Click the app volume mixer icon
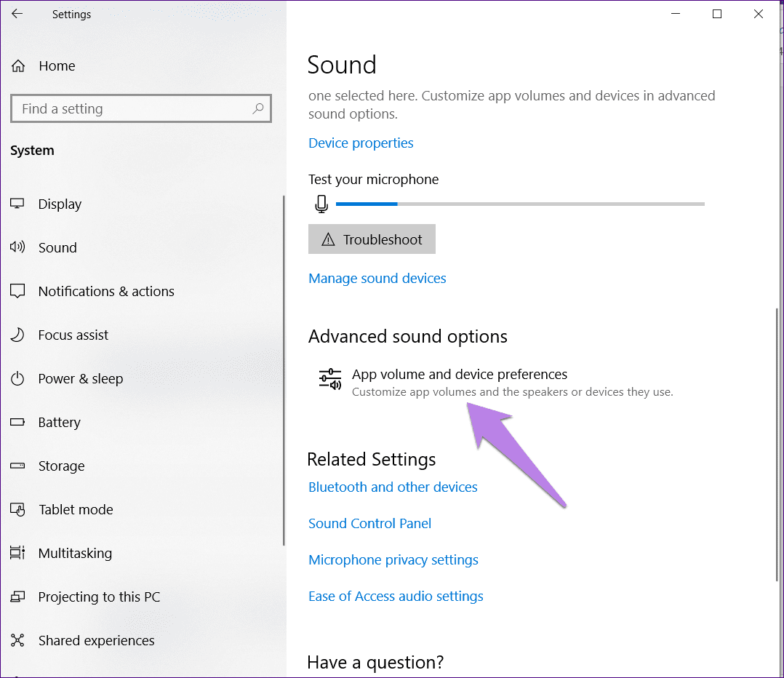Viewport: 784px width, 678px height. (x=330, y=379)
